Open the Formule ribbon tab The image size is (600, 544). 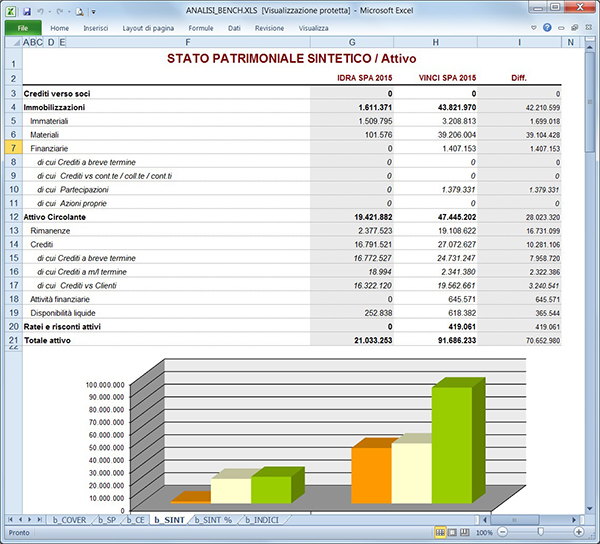tap(201, 28)
